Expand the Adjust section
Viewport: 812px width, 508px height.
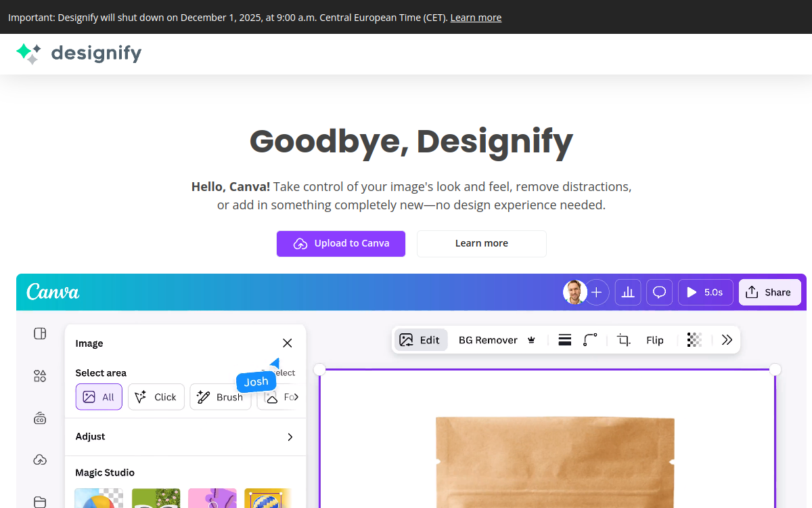pyautogui.click(x=184, y=437)
